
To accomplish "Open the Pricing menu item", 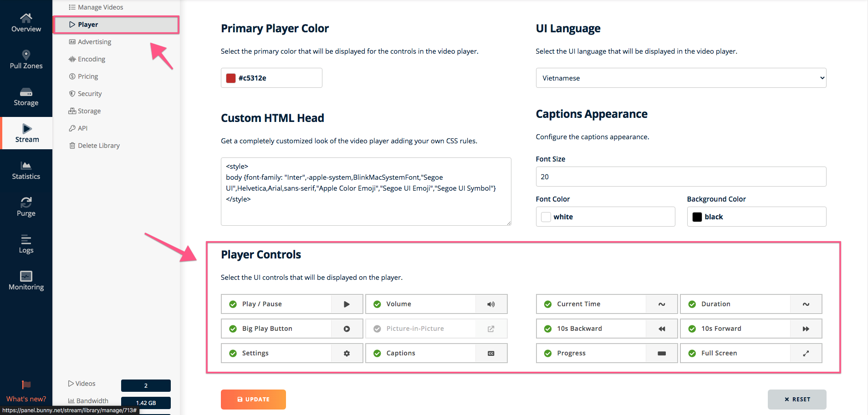I will coord(83,76).
